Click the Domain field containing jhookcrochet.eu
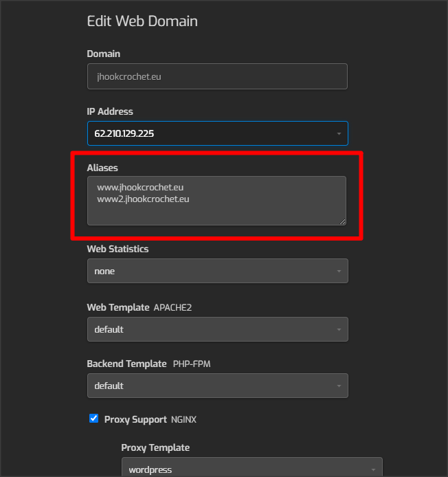Image resolution: width=448 pixels, height=477 pixels. [x=217, y=76]
